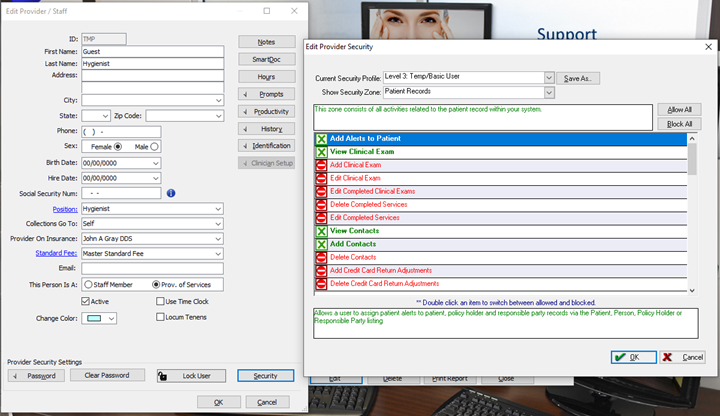Click the green checkmark on Security OK button
Image resolution: width=720 pixels, height=416 pixels.
[x=619, y=357]
